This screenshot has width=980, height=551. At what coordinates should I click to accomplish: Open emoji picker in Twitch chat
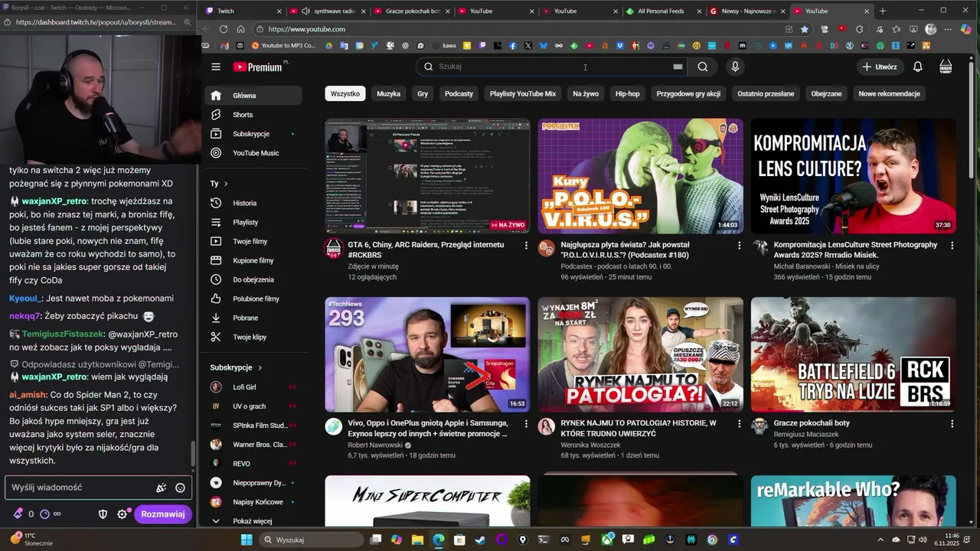(180, 487)
